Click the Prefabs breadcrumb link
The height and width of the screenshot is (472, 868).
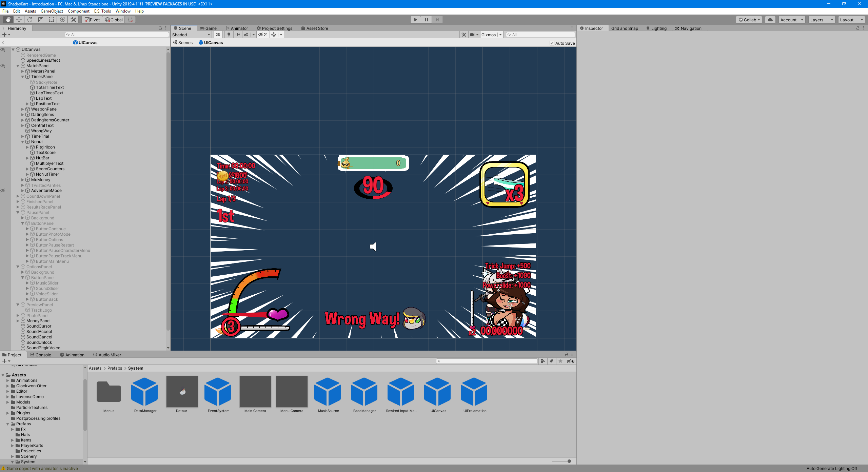click(x=115, y=368)
